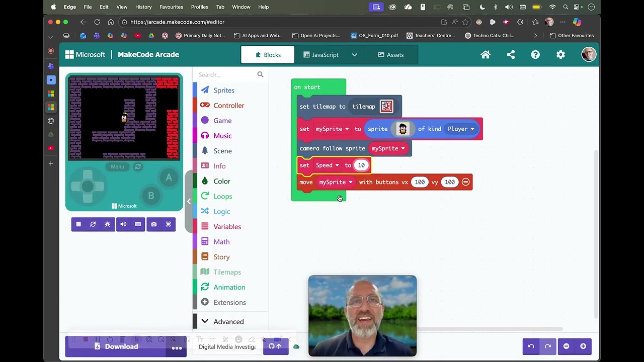Switch to the Assets tab

pos(390,55)
